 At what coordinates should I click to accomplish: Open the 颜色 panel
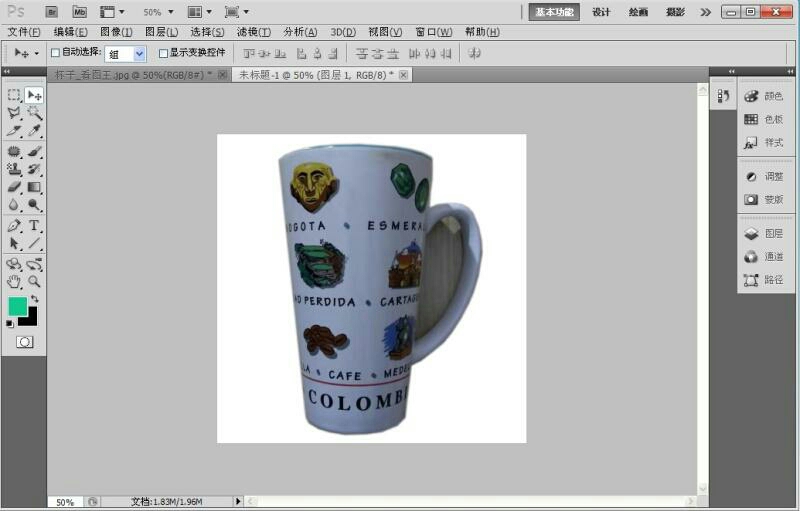764,96
